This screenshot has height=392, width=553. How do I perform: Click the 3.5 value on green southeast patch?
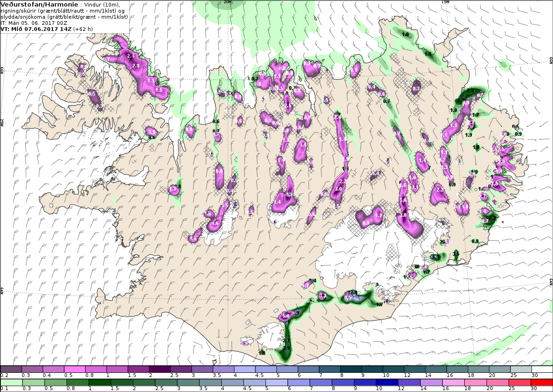pyautogui.click(x=456, y=253)
